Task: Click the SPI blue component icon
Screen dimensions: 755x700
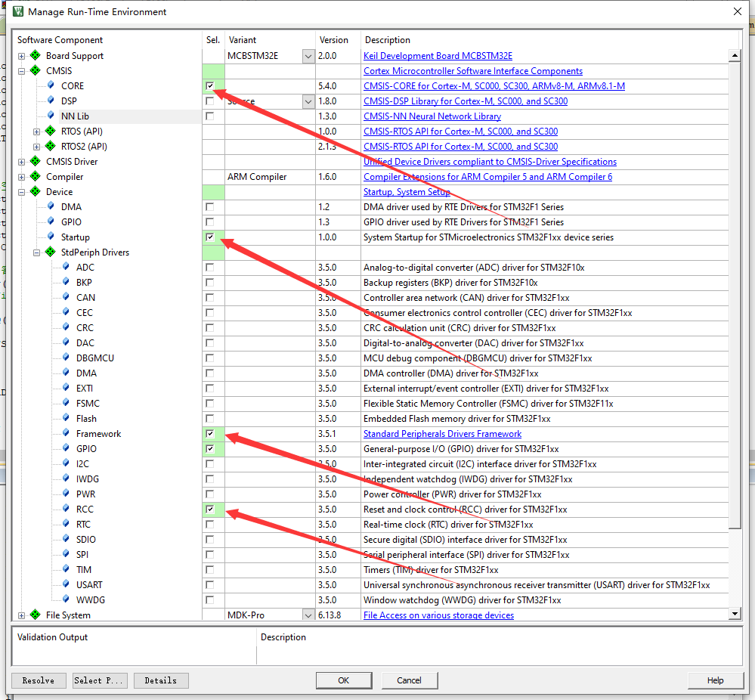Action: (x=66, y=554)
